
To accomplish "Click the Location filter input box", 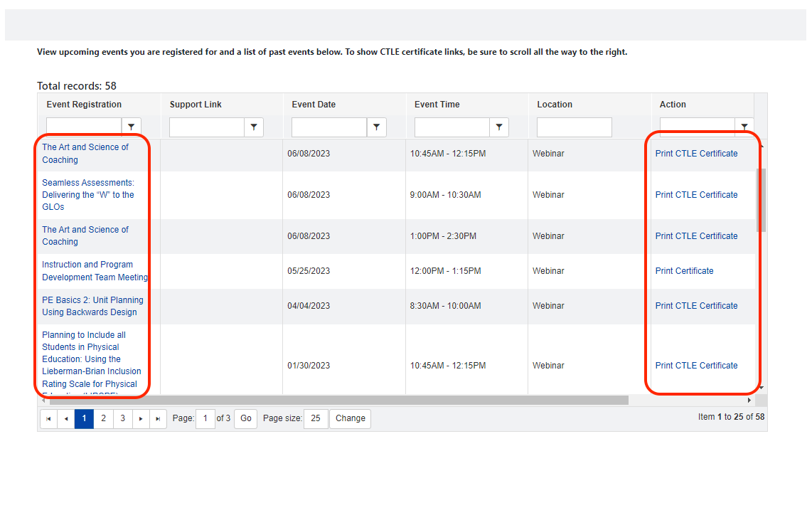I will click(574, 127).
